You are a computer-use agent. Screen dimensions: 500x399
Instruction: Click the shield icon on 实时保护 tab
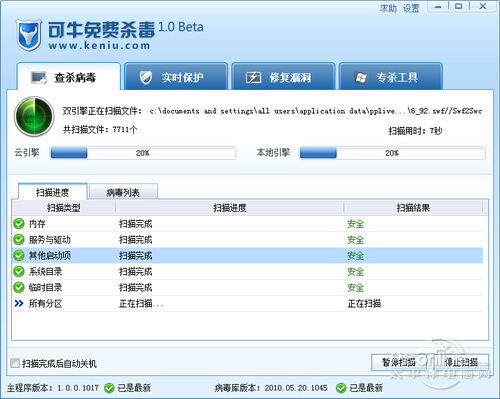(x=146, y=78)
